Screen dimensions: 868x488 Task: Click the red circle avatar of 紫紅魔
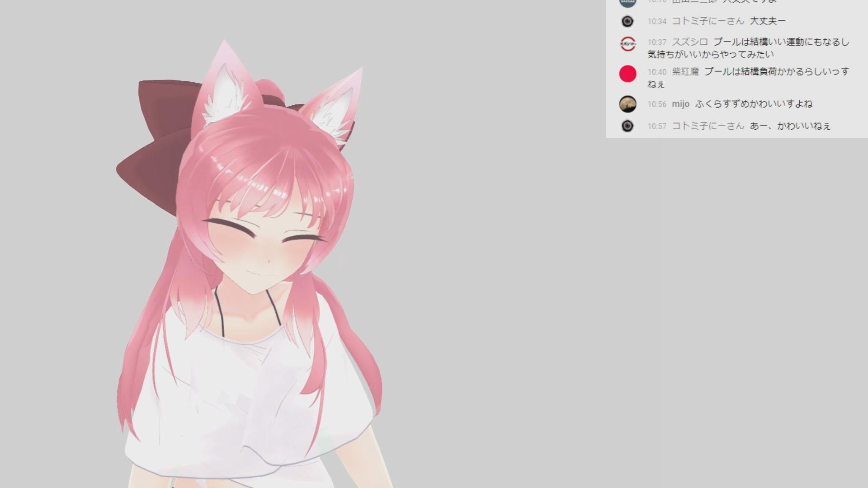click(627, 74)
